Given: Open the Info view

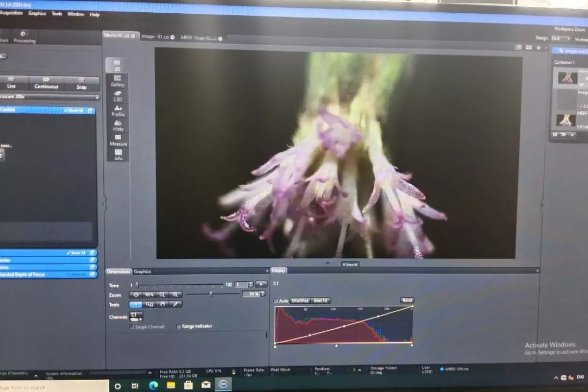Looking at the screenshot, I should click(x=118, y=155).
